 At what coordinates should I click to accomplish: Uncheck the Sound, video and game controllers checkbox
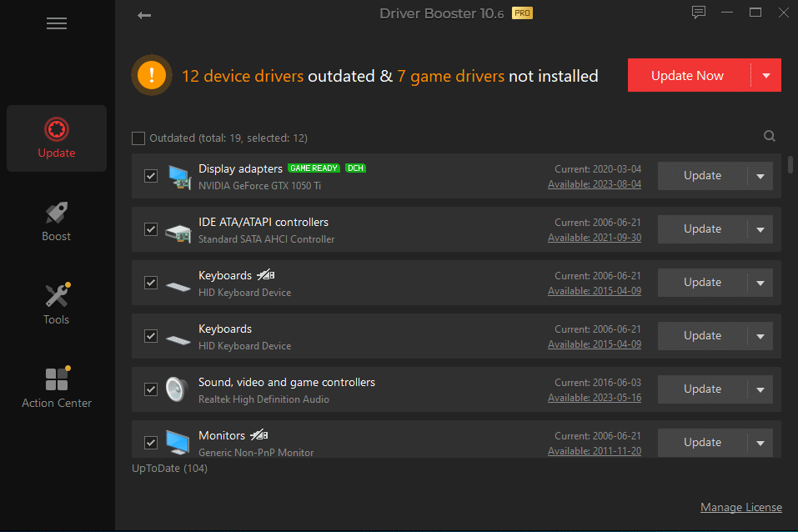click(151, 389)
